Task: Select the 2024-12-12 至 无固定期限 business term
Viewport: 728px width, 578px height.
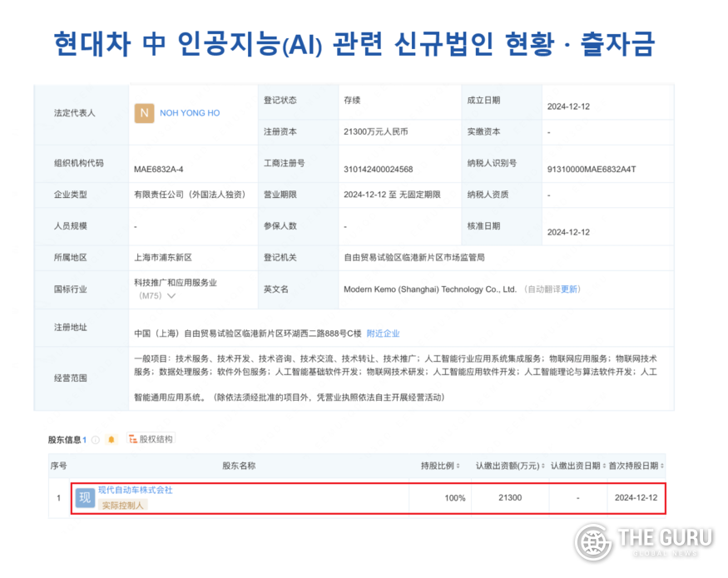Action: coord(393,195)
